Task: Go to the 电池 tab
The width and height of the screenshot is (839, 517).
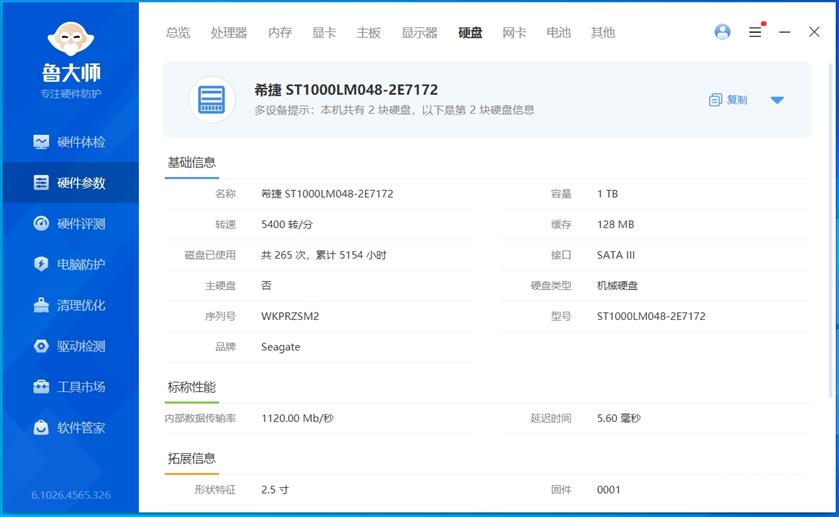Action: [x=558, y=33]
